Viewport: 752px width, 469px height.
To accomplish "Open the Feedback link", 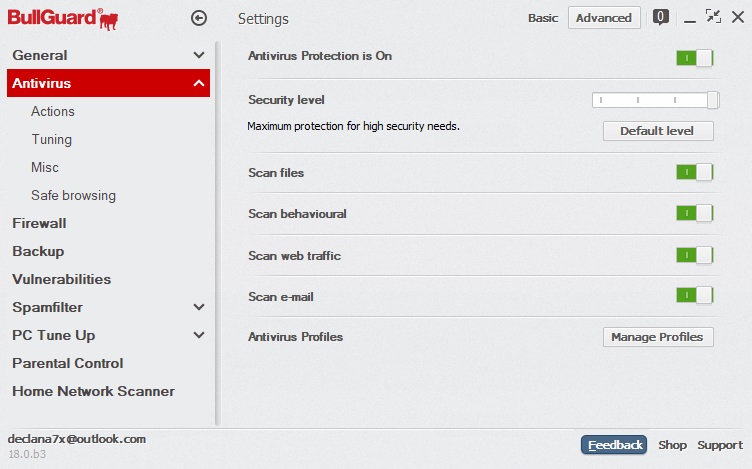I will [614, 445].
